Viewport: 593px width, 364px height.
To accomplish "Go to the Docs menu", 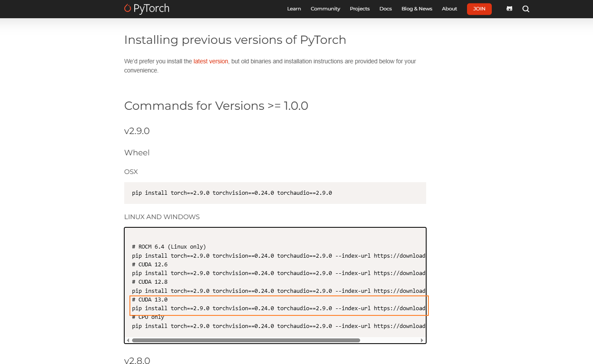I will (x=385, y=9).
